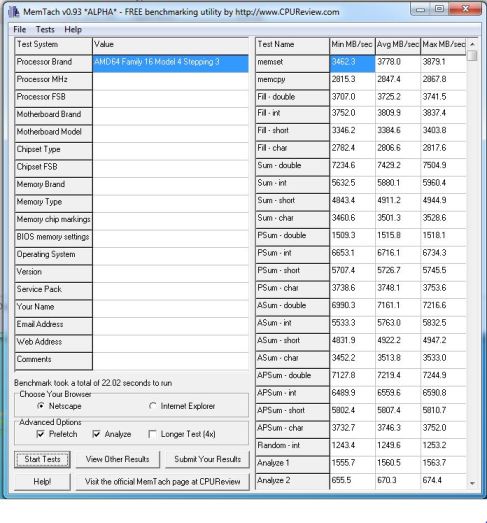Open the Tests menu

45,29
